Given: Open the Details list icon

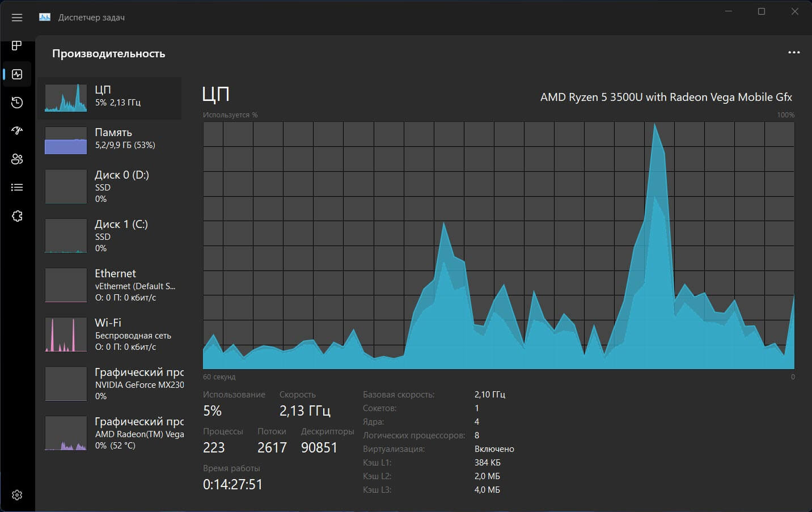Looking at the screenshot, I should click(17, 188).
